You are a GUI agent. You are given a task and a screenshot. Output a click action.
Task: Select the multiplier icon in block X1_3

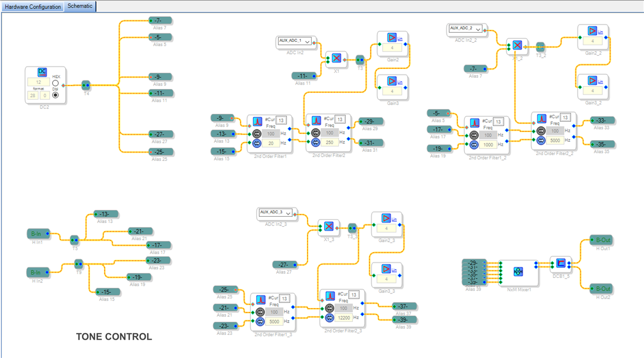coord(328,226)
